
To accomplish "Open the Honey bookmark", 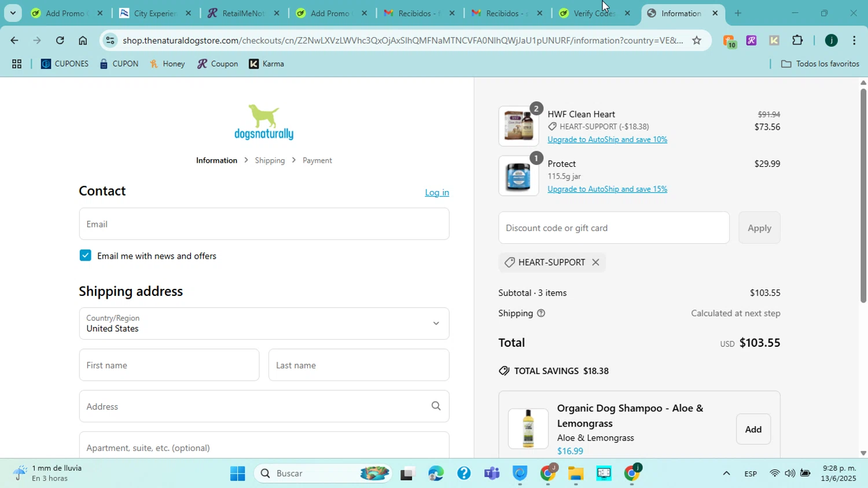I will click(167, 64).
